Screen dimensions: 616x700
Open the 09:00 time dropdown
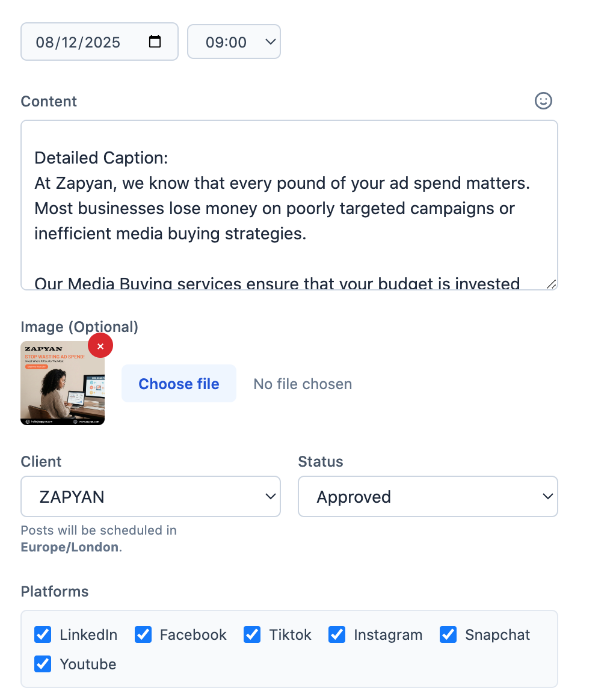pyautogui.click(x=234, y=41)
